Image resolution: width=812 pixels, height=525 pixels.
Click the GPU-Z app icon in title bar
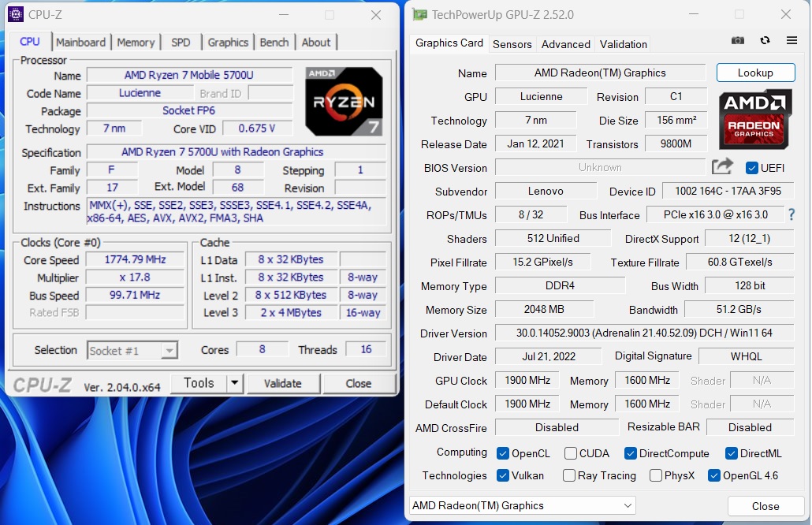[419, 14]
